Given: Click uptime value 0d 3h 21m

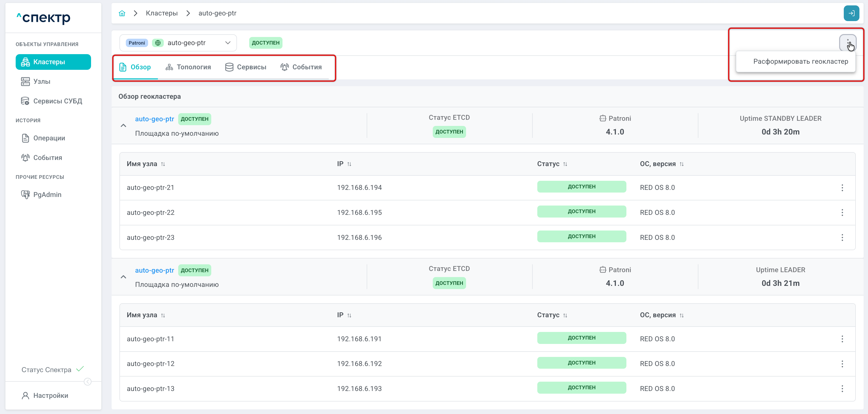Looking at the screenshot, I should (780, 283).
